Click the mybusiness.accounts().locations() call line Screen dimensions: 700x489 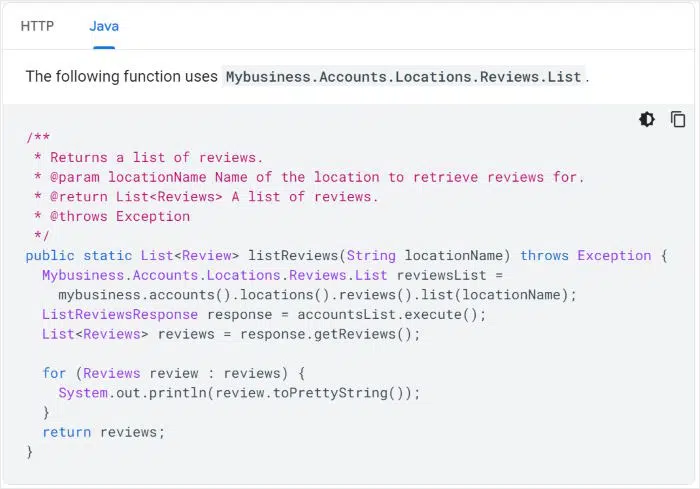click(x=317, y=295)
